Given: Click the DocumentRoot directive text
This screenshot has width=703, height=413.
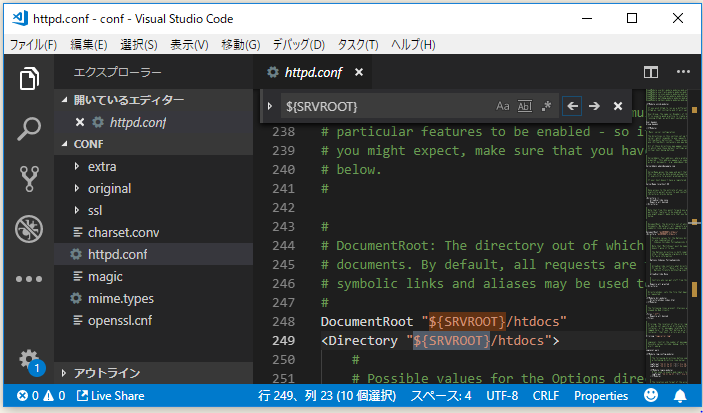Looking at the screenshot, I should 367,322.
